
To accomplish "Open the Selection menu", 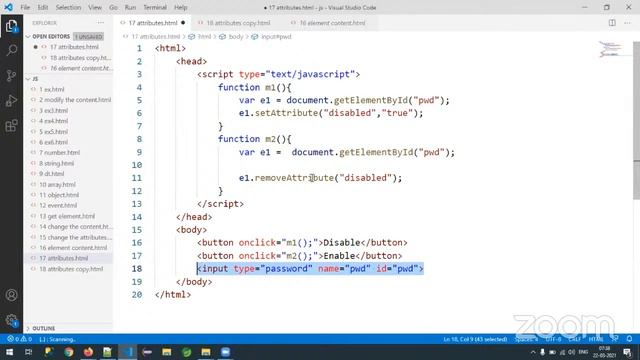I will point(68,7).
